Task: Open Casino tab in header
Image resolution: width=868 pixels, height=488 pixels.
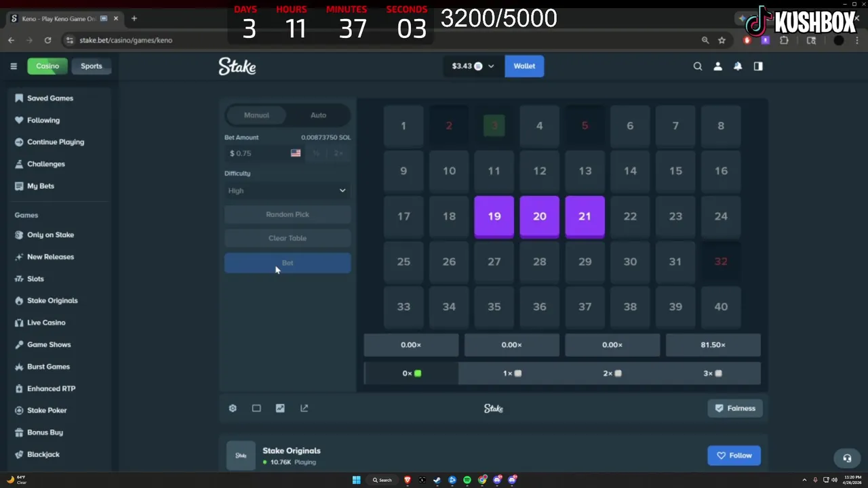Action: (47, 66)
